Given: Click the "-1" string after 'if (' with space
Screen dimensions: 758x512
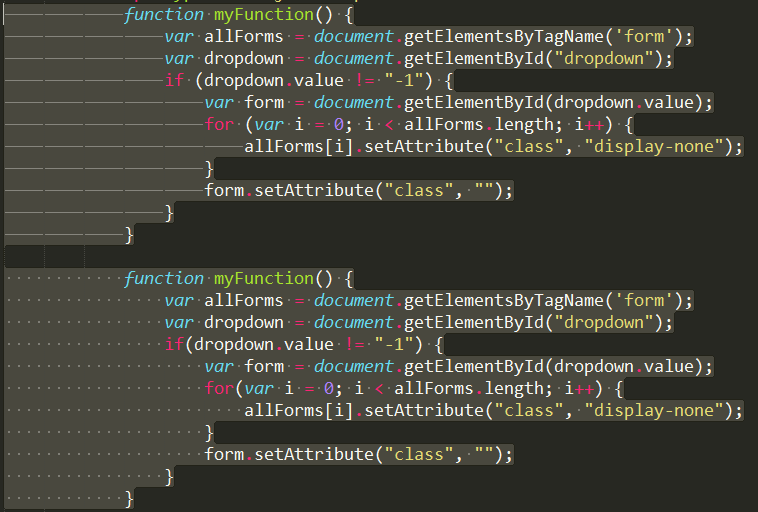Looking at the screenshot, I should pos(404,80).
